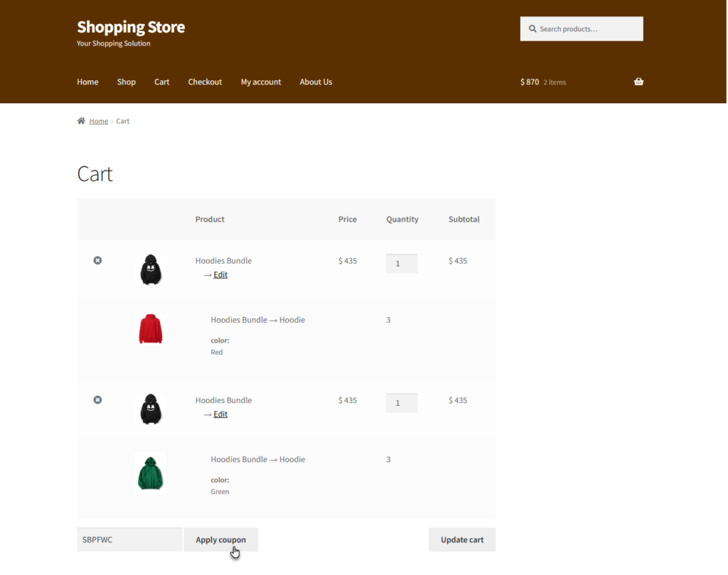Click the Subtotal column header
Image resolution: width=728 pixels, height=575 pixels.
[x=464, y=220]
